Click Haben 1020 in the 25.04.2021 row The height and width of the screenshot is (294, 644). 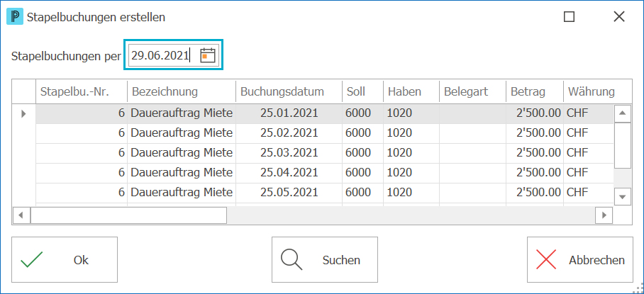[411, 172]
